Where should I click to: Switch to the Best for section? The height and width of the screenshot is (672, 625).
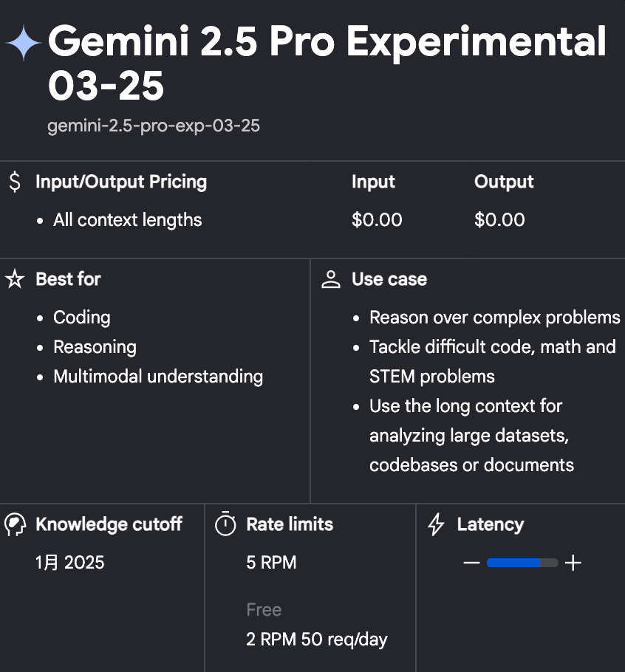[69, 279]
